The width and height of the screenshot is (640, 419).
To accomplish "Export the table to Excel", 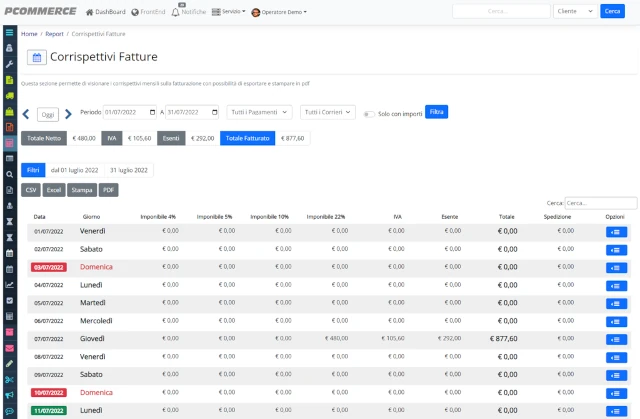I will pyautogui.click(x=54, y=190).
